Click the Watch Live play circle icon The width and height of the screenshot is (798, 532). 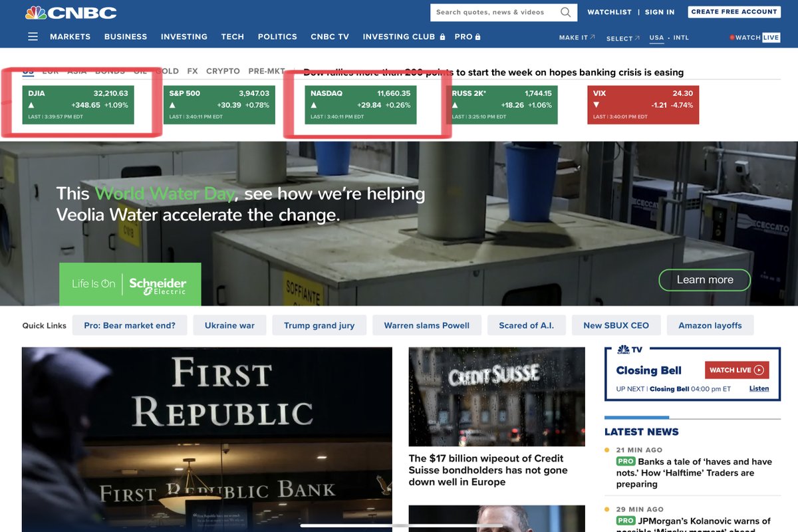pyautogui.click(x=759, y=370)
